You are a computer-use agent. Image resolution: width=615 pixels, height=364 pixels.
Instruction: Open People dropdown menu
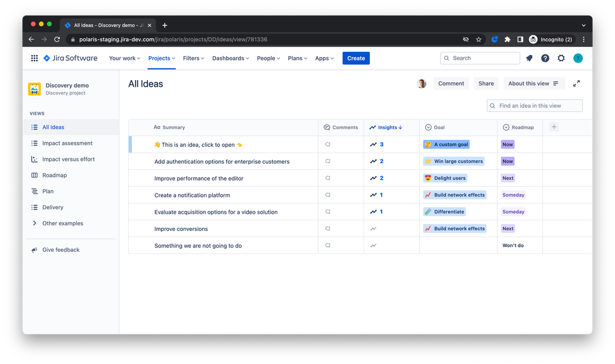click(268, 58)
